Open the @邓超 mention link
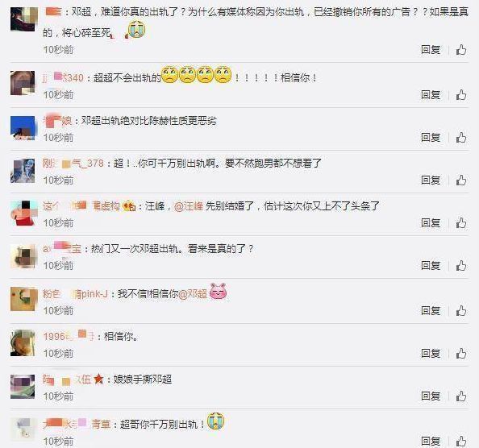This screenshot has height=448, width=479. click(193, 294)
